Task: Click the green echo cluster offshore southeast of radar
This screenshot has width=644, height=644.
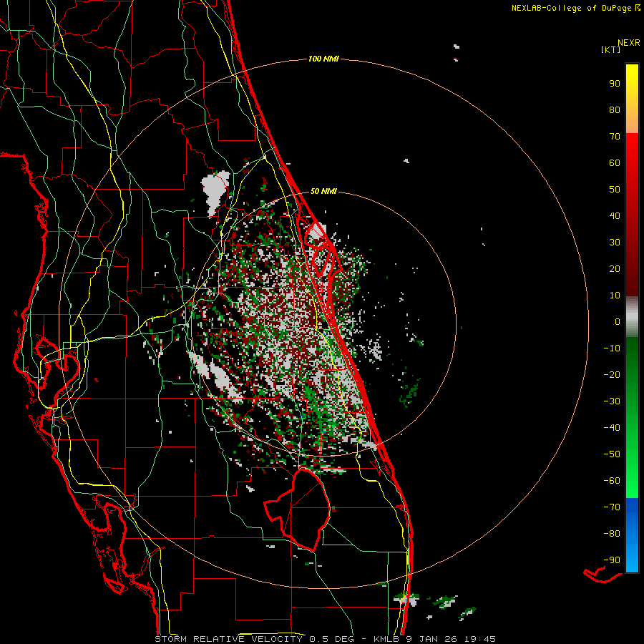Action: 410,392
